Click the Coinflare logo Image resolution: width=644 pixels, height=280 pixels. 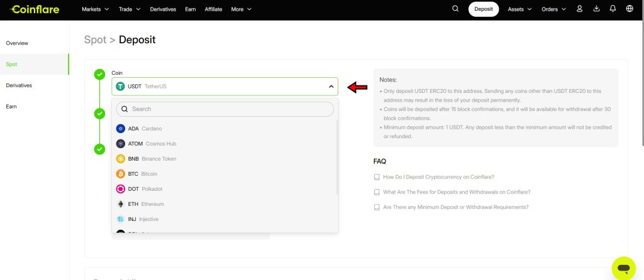click(x=34, y=9)
